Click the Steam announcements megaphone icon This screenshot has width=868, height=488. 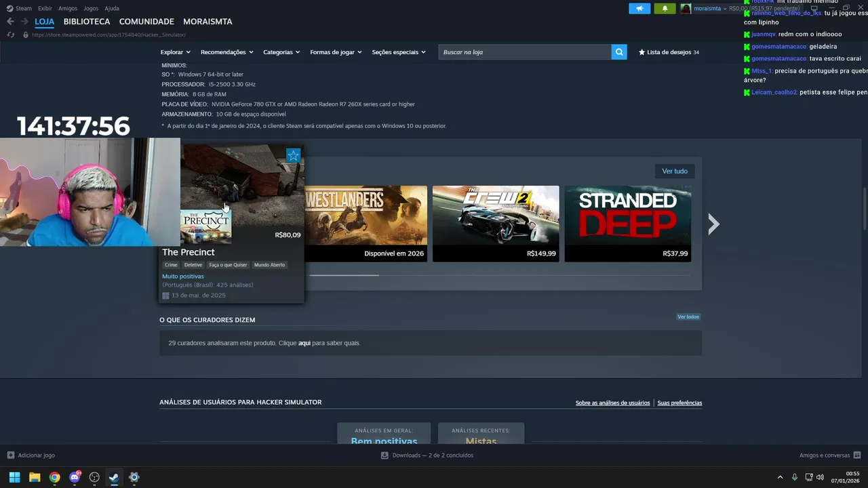(x=639, y=9)
